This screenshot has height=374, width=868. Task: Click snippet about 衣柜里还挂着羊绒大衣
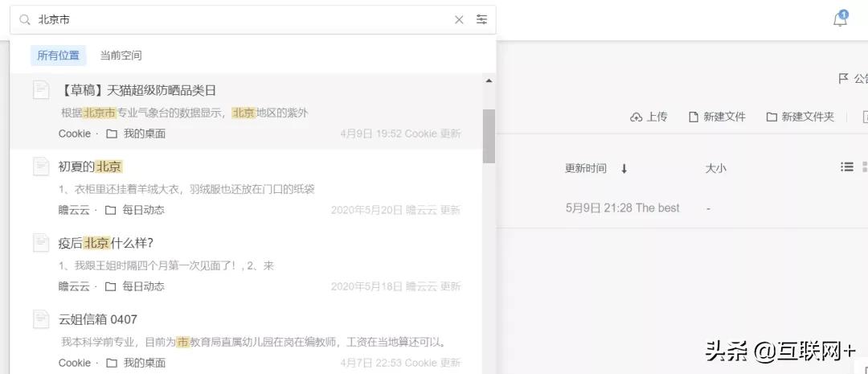[x=186, y=190]
